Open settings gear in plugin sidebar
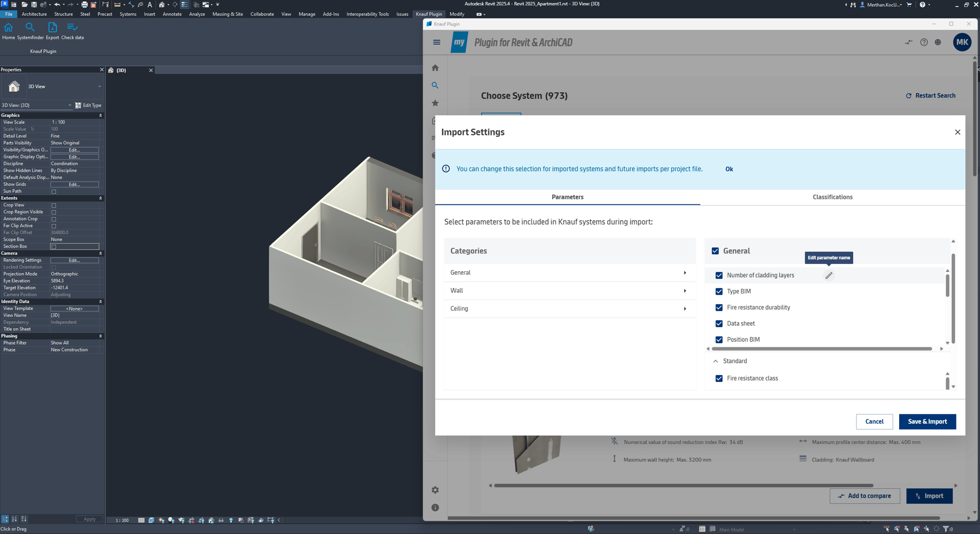980x534 pixels. [435, 490]
